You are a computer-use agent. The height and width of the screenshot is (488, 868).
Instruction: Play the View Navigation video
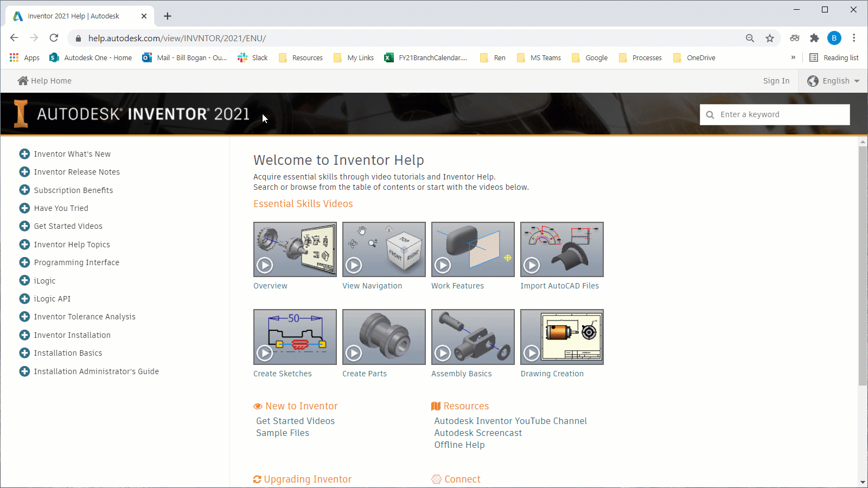pos(384,249)
